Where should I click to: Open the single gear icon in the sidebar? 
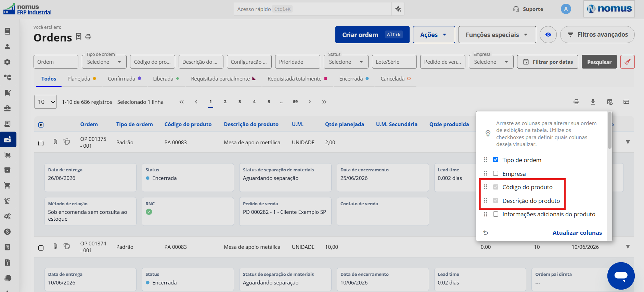7,62
